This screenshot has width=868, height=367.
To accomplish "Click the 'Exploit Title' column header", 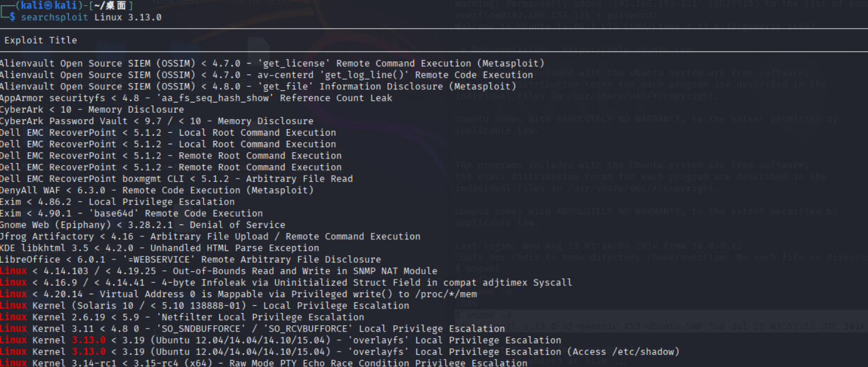I will coord(40,40).
